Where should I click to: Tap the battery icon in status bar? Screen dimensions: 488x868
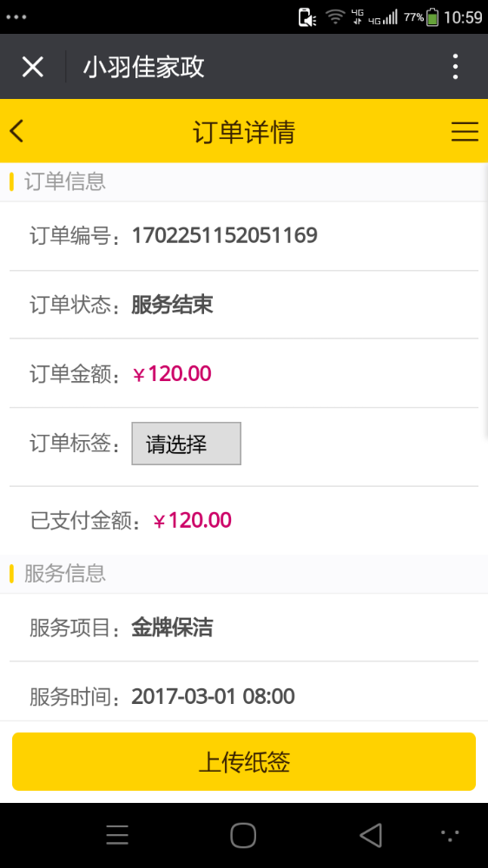point(432,17)
